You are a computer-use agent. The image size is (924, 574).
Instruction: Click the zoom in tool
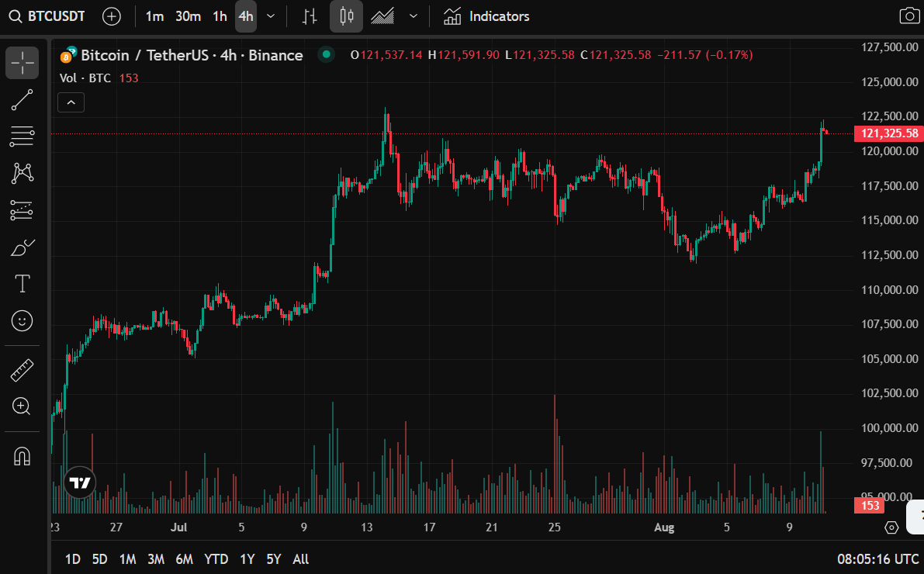coord(22,406)
